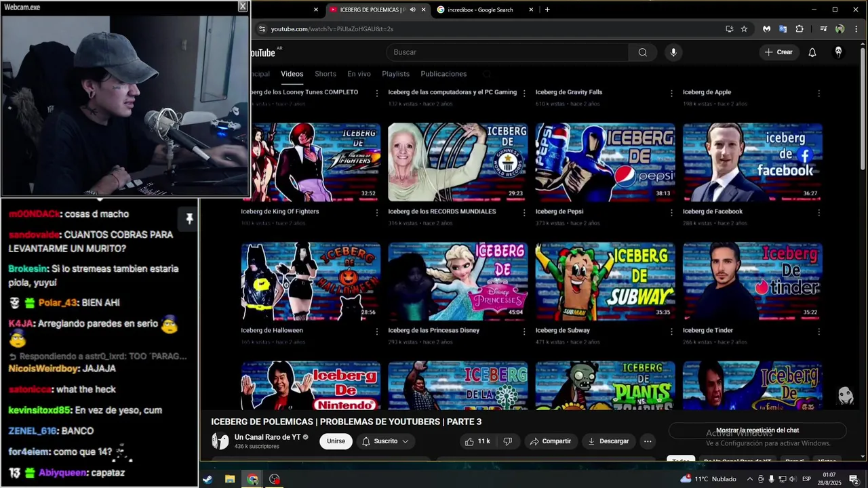This screenshot has height=488, width=868.
Task: Click the recording app taskbar icon
Action: 274,479
